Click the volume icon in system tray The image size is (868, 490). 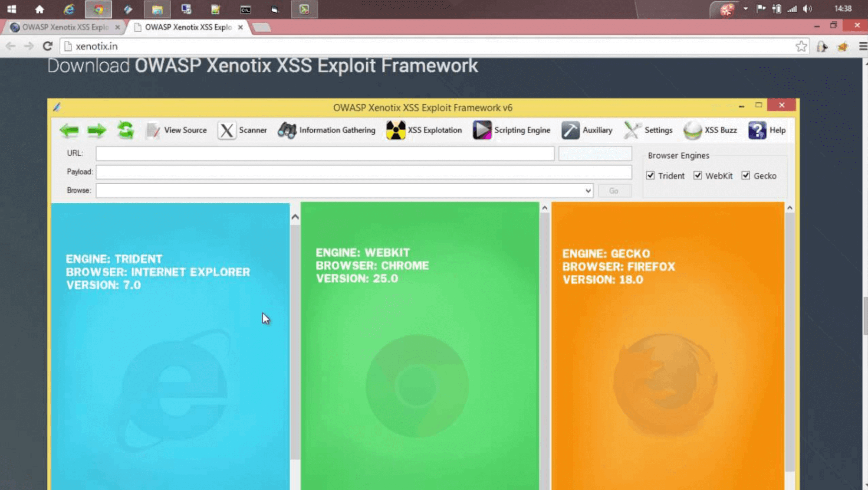pyautogui.click(x=808, y=9)
